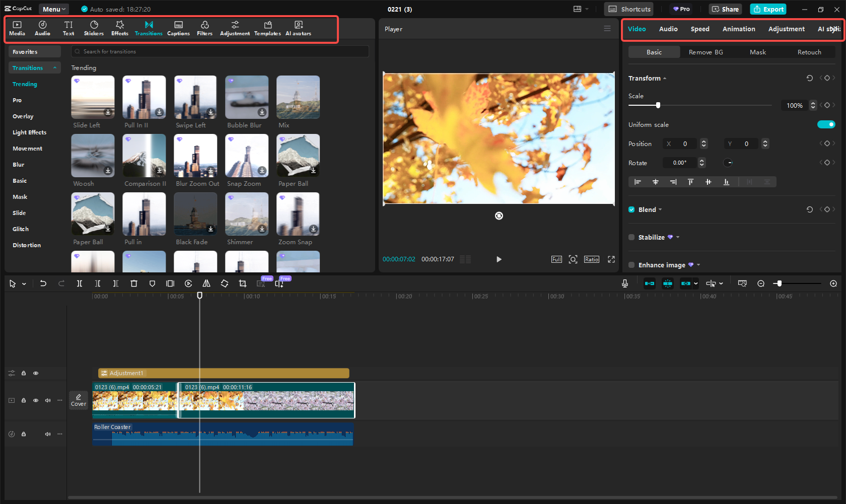Open the Remove BG tab

(x=706, y=52)
